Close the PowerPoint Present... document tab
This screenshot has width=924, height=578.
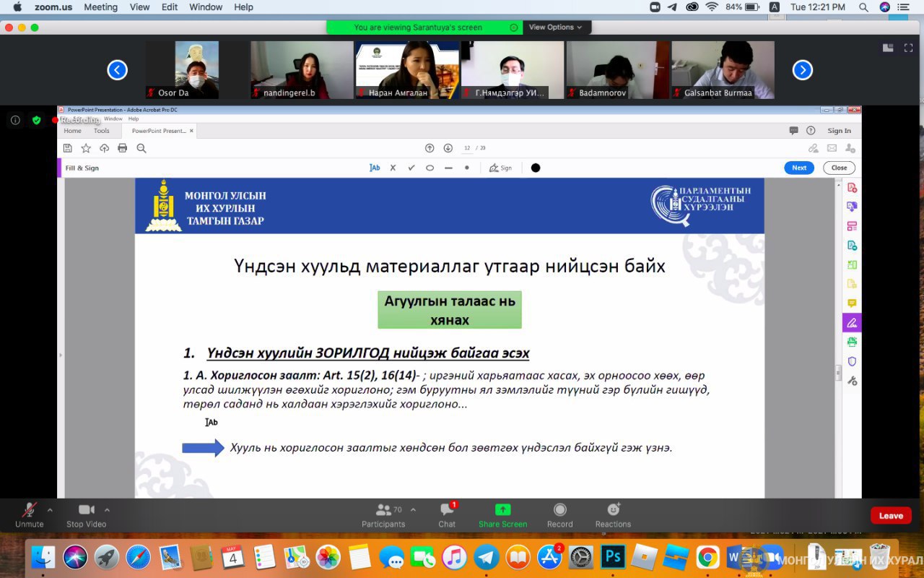click(191, 131)
